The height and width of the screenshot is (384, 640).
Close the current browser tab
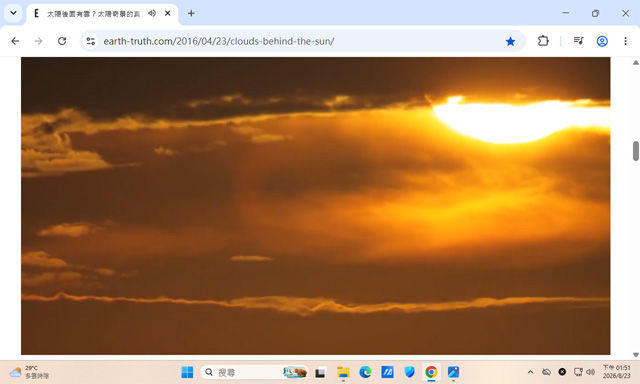tap(167, 13)
